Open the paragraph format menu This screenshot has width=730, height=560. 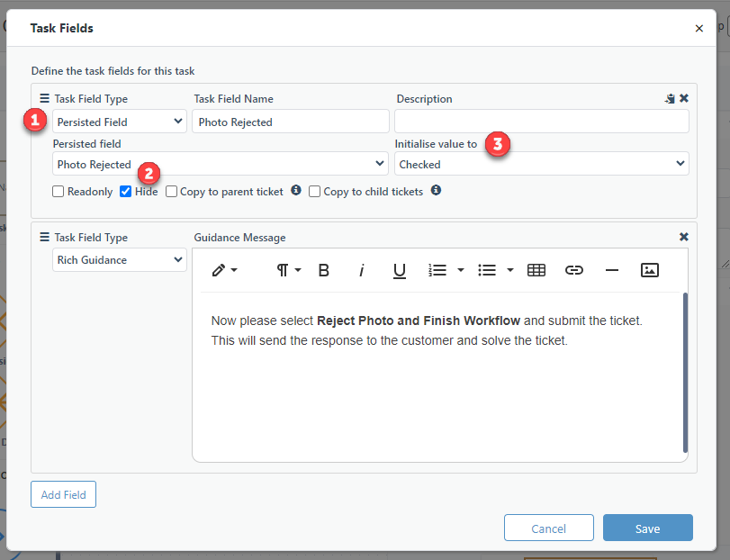(289, 270)
